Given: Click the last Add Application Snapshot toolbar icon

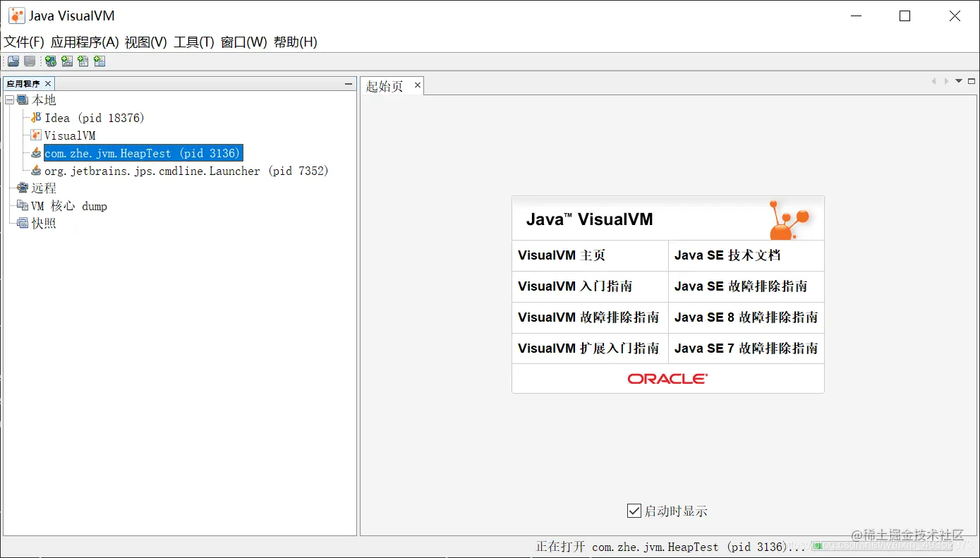Looking at the screenshot, I should pos(99,61).
